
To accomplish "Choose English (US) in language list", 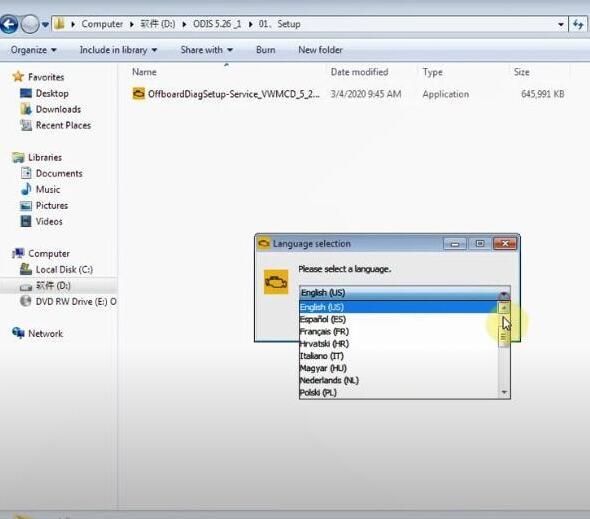I will (x=399, y=307).
